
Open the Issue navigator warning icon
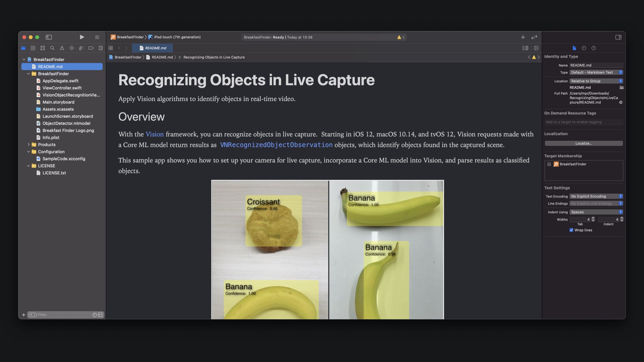(x=62, y=48)
